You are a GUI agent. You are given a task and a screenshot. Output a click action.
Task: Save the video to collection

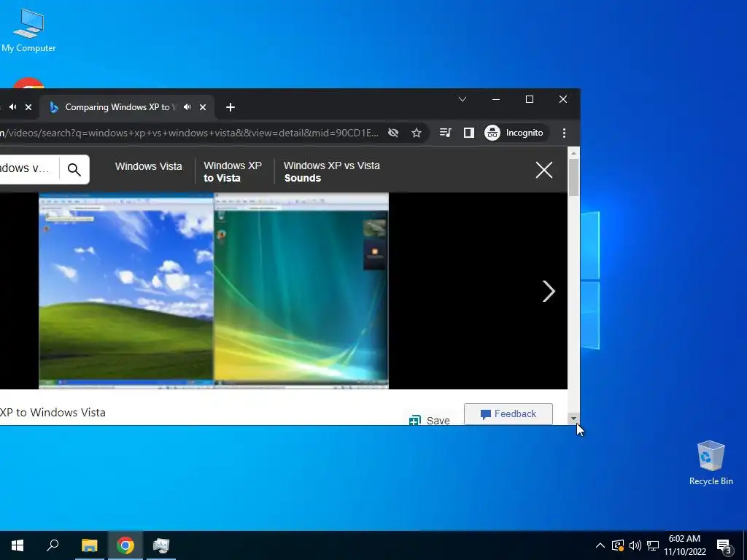[429, 420]
